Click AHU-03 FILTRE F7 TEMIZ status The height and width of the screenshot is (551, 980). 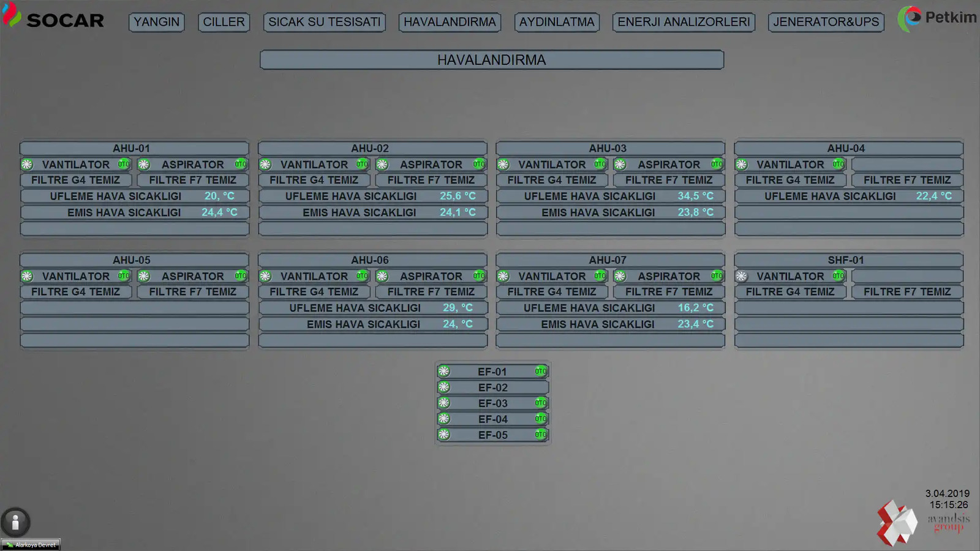coord(669,180)
